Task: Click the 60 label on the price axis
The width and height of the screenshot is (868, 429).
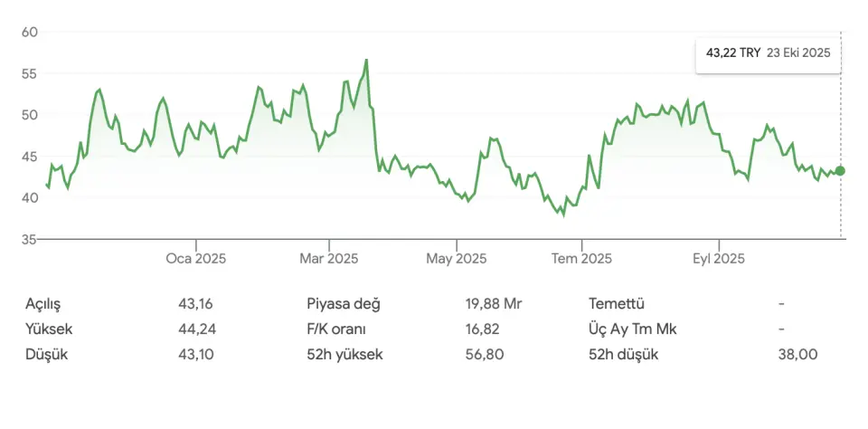Action: 29,32
